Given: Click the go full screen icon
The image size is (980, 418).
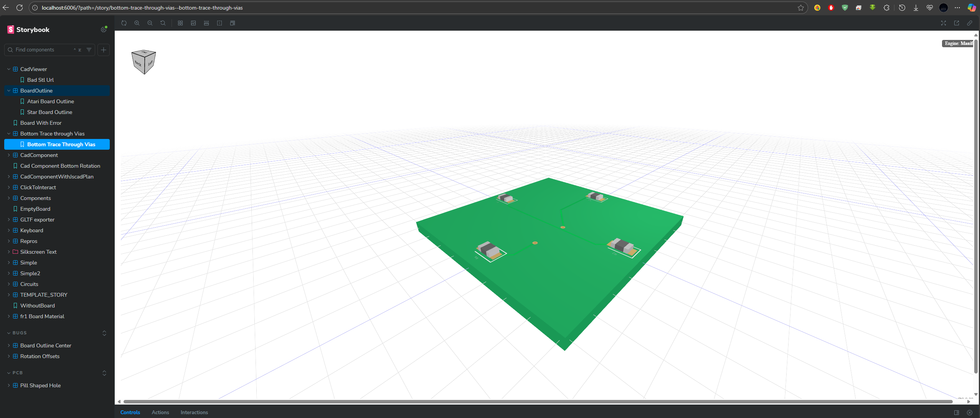Looking at the screenshot, I should click(x=944, y=23).
